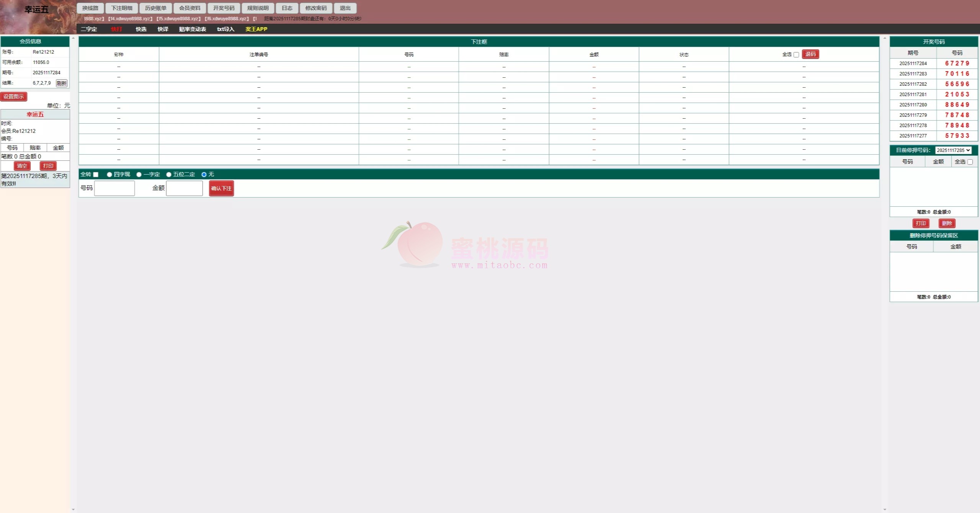The image size is (980, 513).
Task: Open the 奖王APP menu item
Action: [256, 29]
